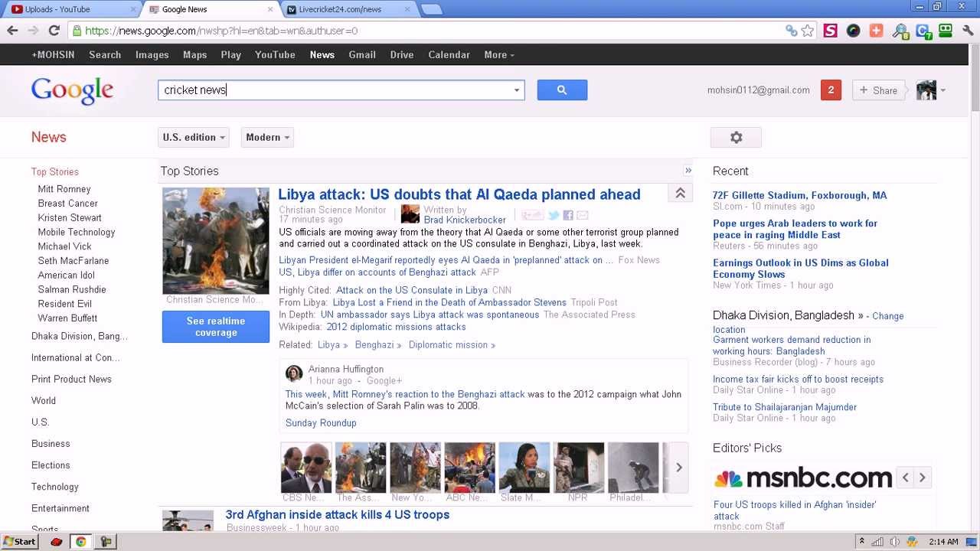Select Mitt Romney in the sidebar

(x=64, y=189)
